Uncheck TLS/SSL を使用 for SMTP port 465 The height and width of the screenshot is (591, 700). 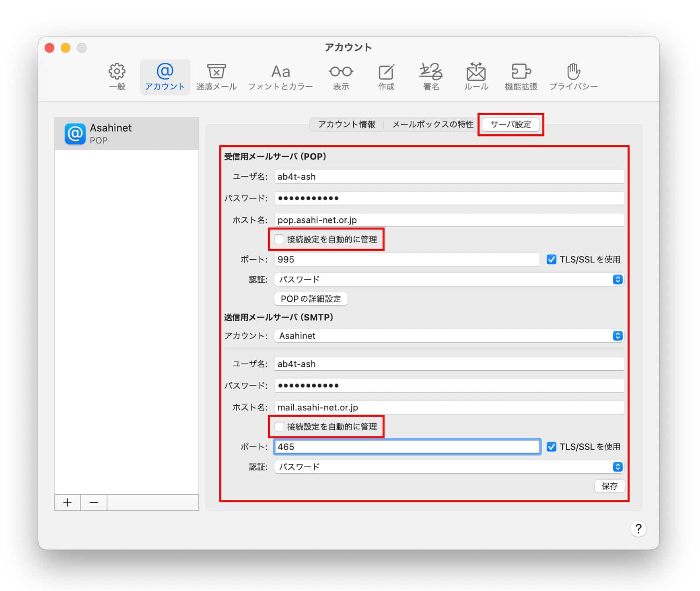pos(552,447)
